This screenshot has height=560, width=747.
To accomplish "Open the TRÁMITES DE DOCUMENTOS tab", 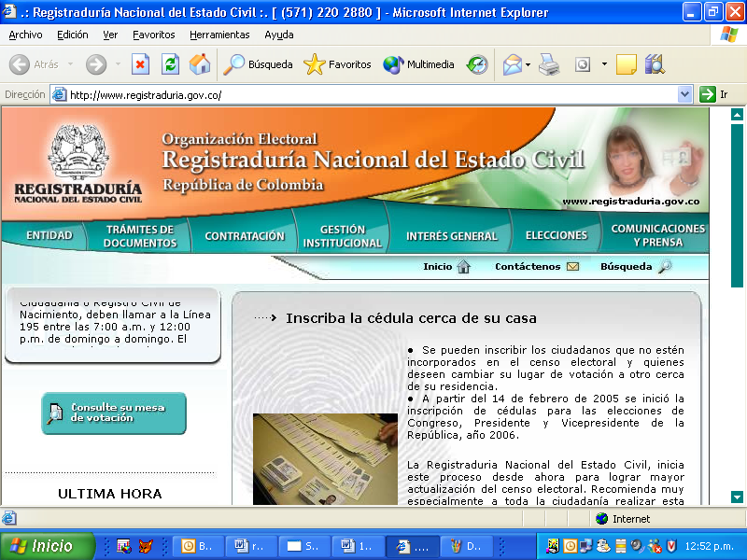I will click(140, 236).
